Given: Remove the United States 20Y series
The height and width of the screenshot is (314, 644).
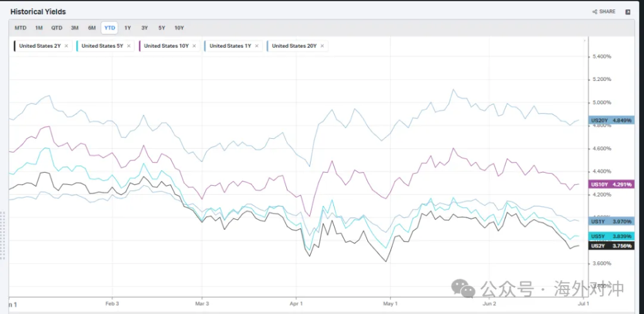Looking at the screenshot, I should point(321,46).
